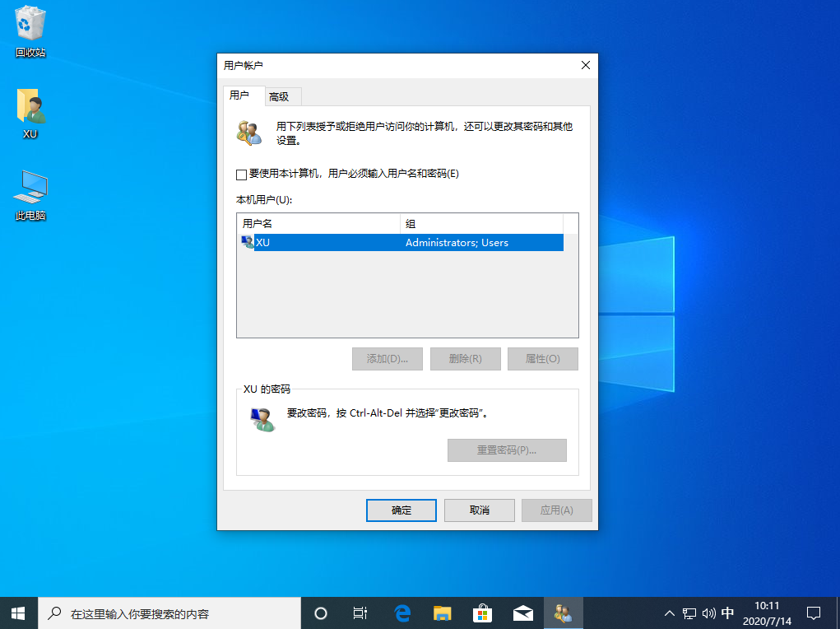The height and width of the screenshot is (629, 840).
Task: Enable the require username and password checkbox
Action: tap(241, 175)
